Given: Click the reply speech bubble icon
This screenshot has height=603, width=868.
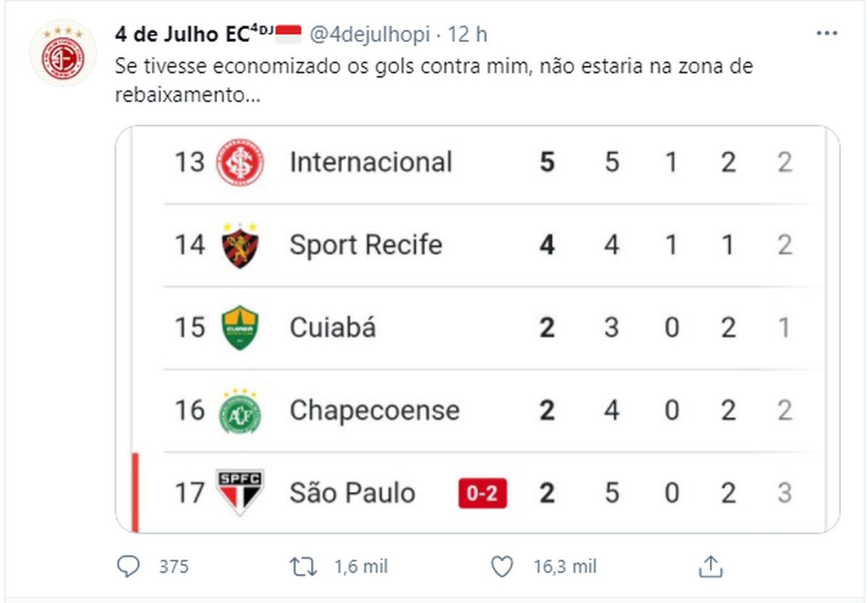Looking at the screenshot, I should (x=128, y=566).
